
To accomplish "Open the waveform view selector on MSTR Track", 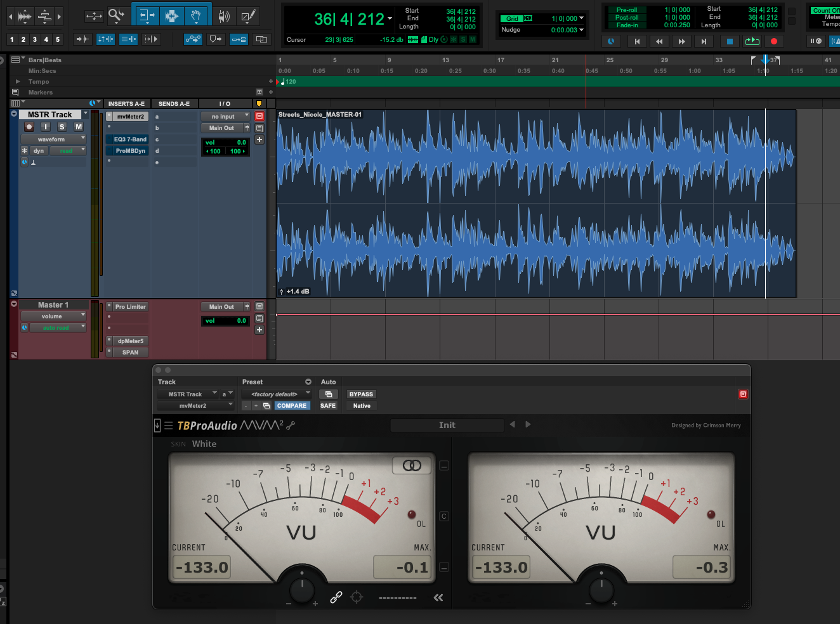I will click(x=53, y=139).
